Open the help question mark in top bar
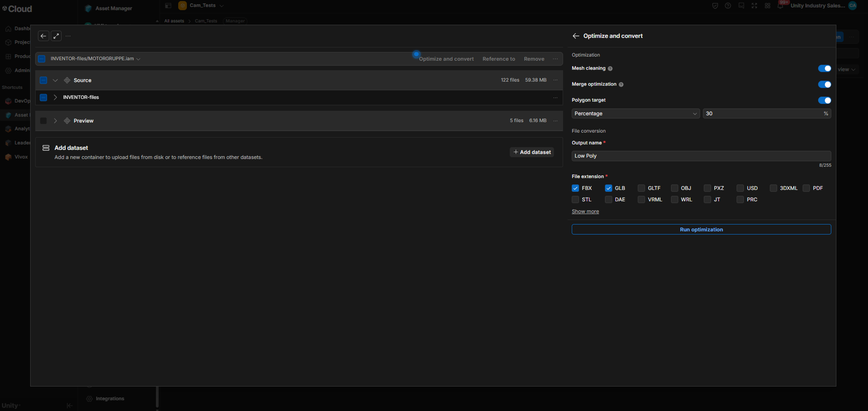The image size is (868, 411). (728, 6)
